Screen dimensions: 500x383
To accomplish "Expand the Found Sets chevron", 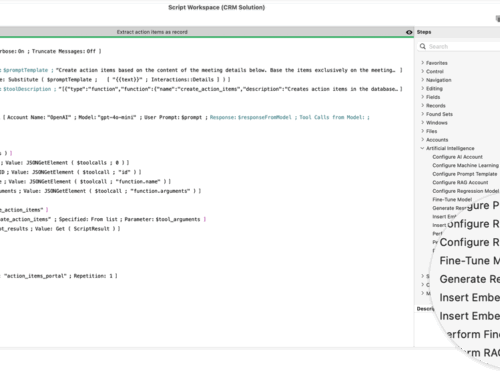I will point(422,114).
